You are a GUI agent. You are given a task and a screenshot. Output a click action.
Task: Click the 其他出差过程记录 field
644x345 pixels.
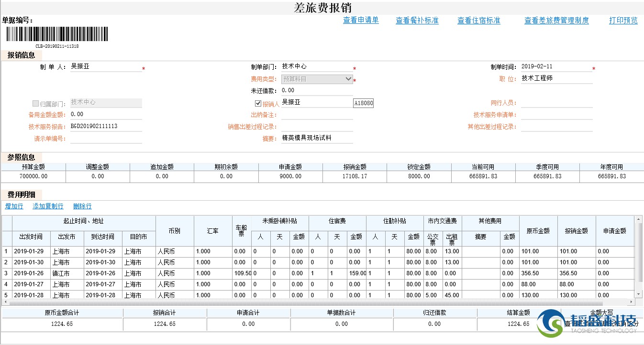[x=556, y=127]
